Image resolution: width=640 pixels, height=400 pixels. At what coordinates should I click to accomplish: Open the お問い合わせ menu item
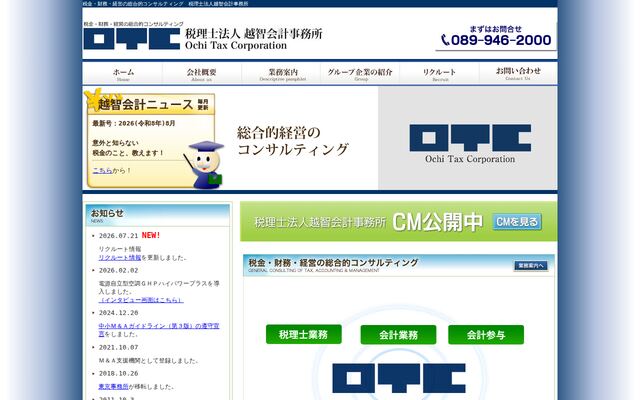click(x=518, y=73)
